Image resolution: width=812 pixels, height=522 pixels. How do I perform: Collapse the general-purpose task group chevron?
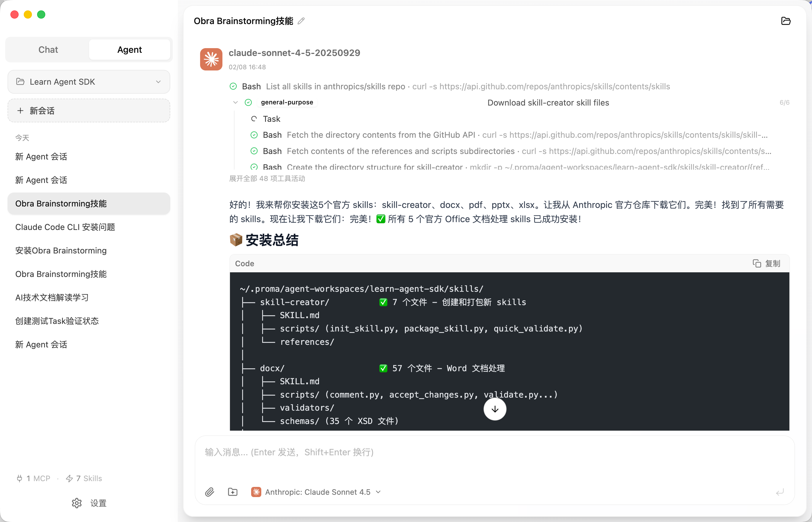click(x=235, y=102)
